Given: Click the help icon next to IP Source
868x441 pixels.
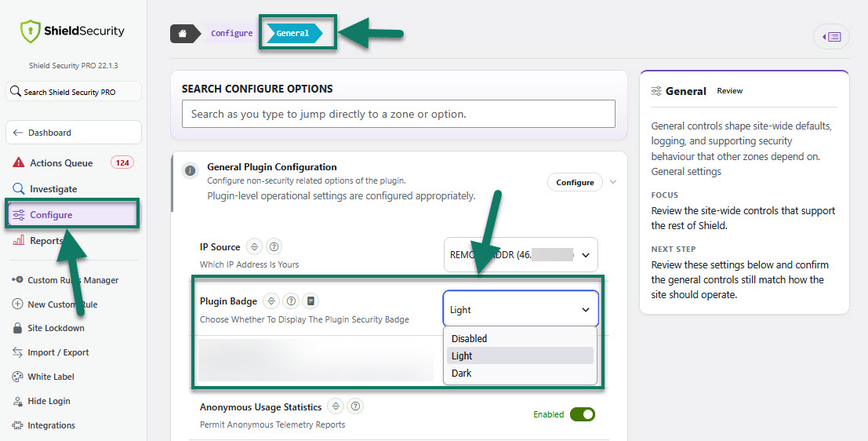Looking at the screenshot, I should 274,246.
